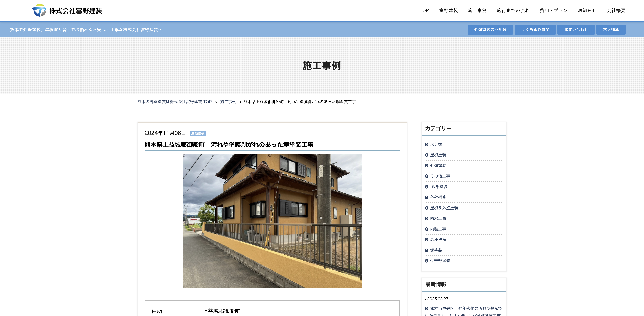644x316 pixels.
Task: Open 高圧洗浄 category link
Action: 438,240
